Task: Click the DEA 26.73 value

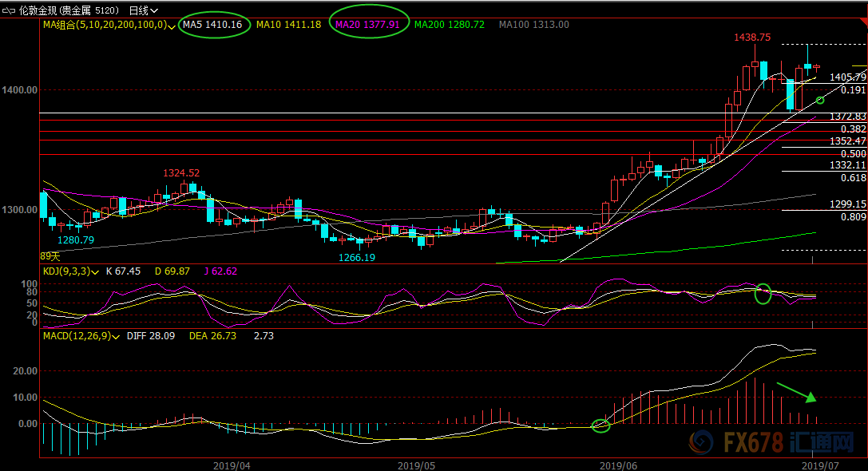Action: [x=212, y=336]
